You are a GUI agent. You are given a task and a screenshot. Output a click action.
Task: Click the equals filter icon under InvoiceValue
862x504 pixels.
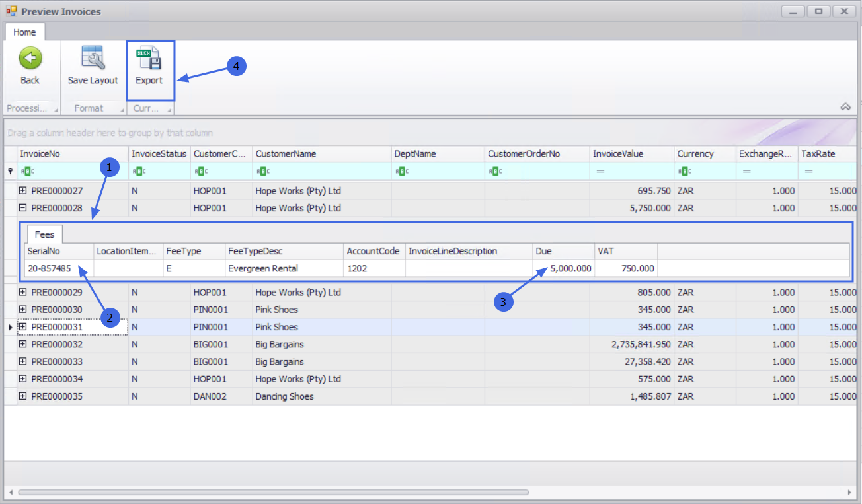point(600,171)
